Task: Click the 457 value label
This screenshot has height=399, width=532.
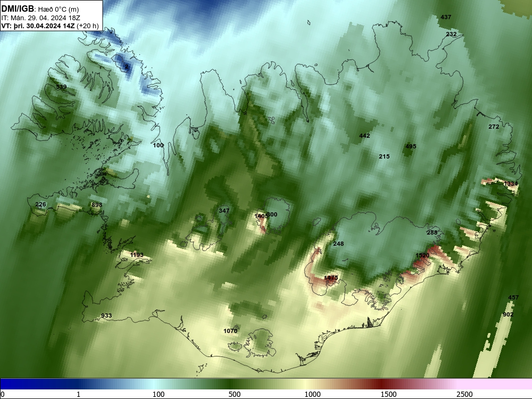Action: (x=513, y=297)
